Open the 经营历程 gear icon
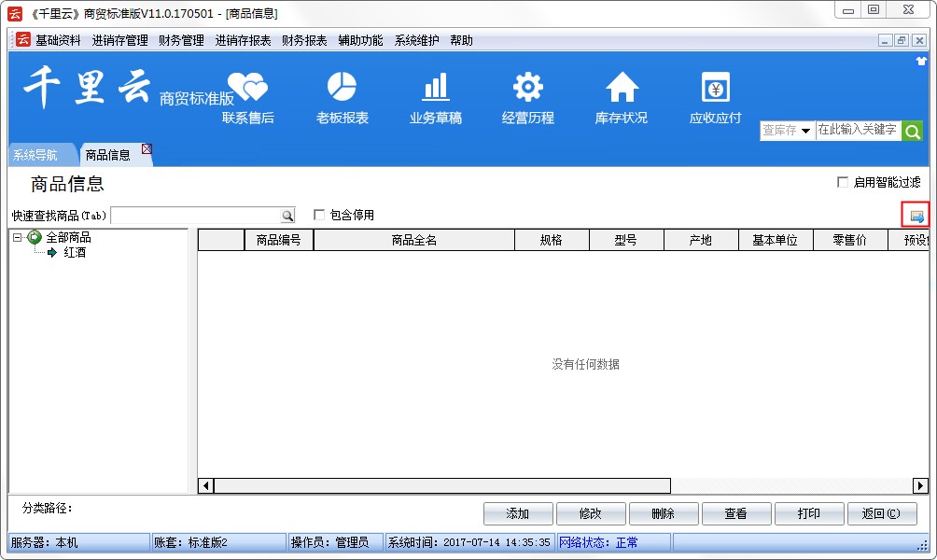Image resolution: width=937 pixels, height=560 pixels. 528,89
